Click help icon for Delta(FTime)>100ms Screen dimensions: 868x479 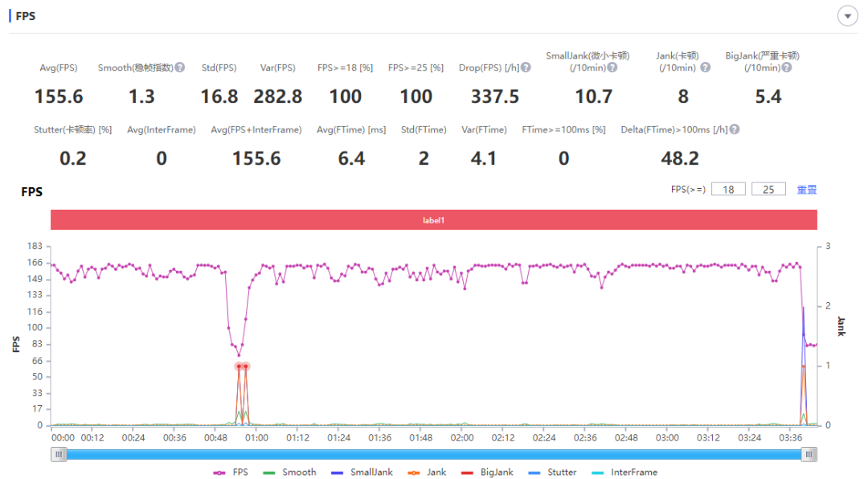pyautogui.click(x=734, y=129)
